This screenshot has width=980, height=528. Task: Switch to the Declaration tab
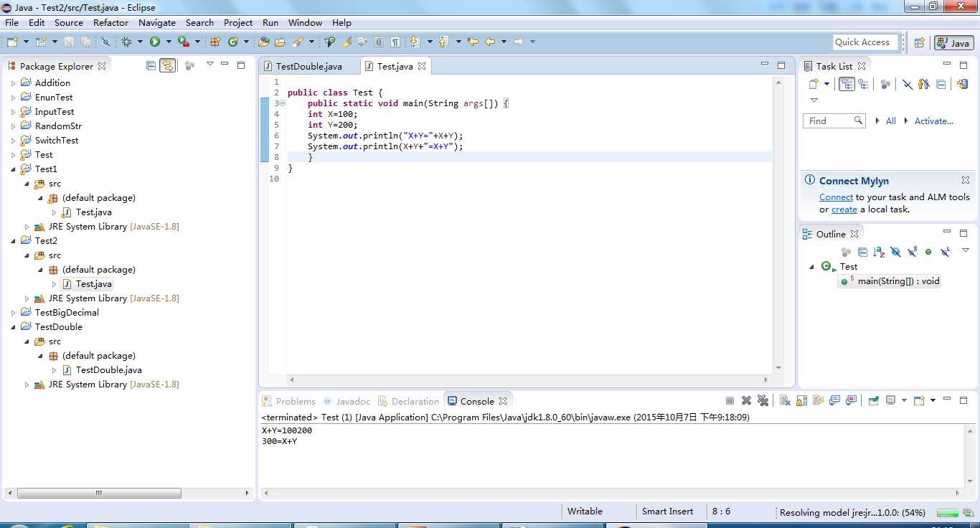[408, 401]
